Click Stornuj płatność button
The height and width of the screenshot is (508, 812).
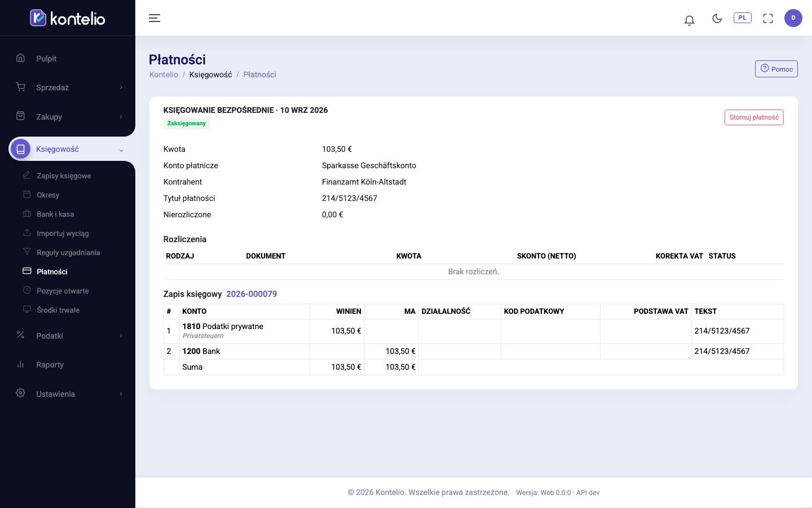click(754, 117)
